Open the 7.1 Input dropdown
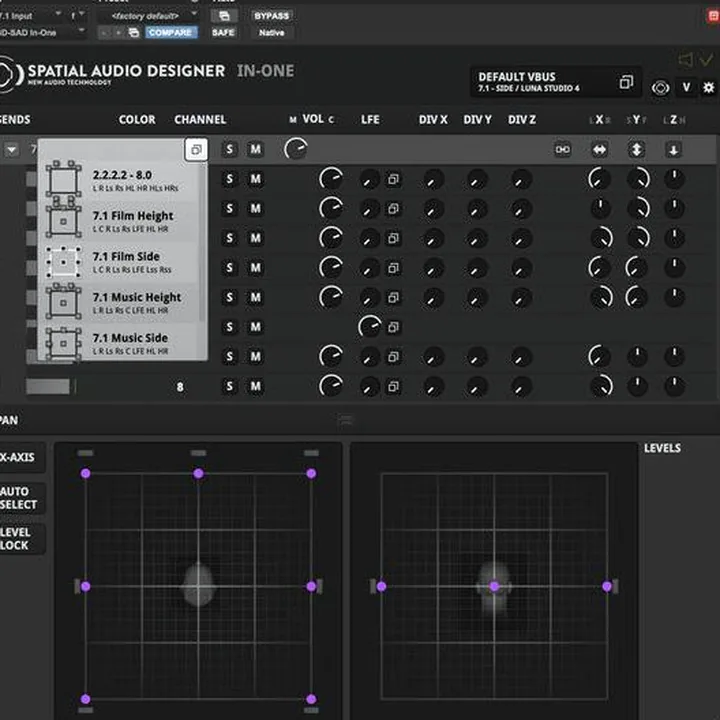The image size is (720, 720). point(30,16)
